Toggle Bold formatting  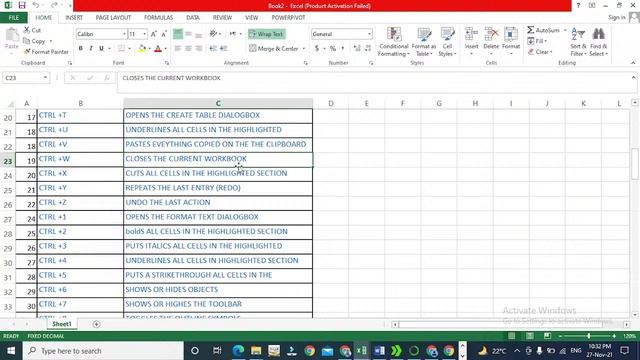pyautogui.click(x=80, y=48)
